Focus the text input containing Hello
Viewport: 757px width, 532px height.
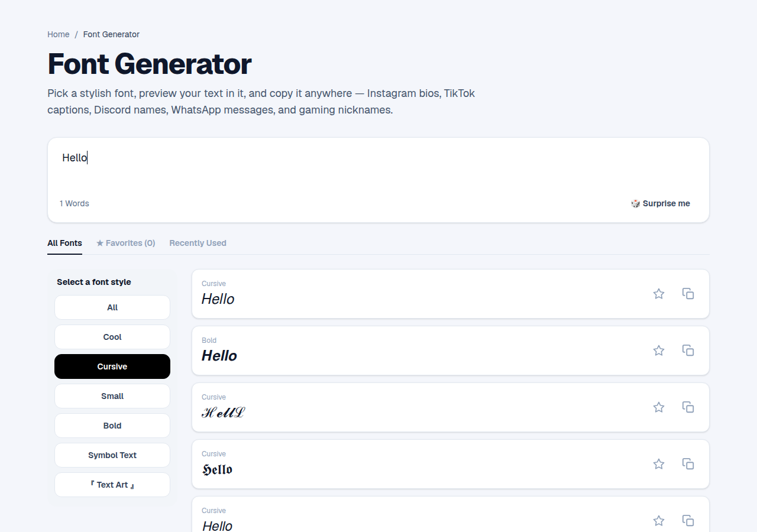[x=378, y=166]
